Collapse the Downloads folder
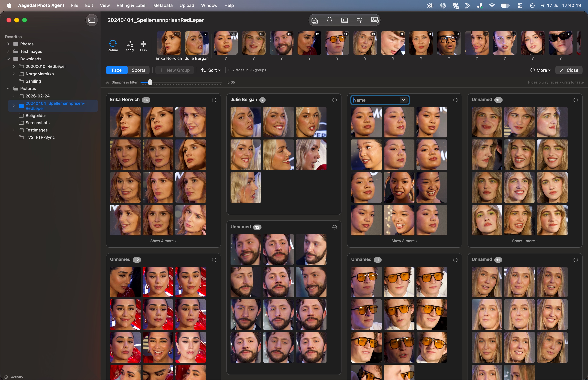 (x=8, y=59)
